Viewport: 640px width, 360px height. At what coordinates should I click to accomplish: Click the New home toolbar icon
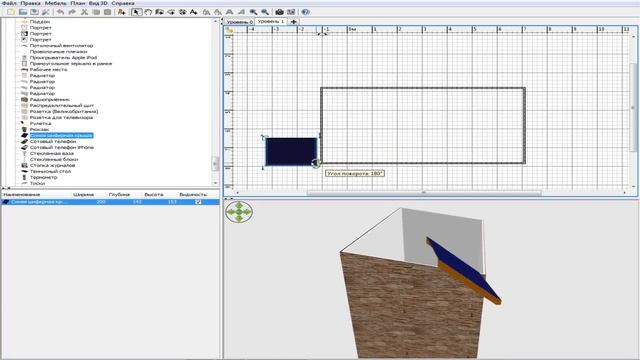[x=11, y=12]
